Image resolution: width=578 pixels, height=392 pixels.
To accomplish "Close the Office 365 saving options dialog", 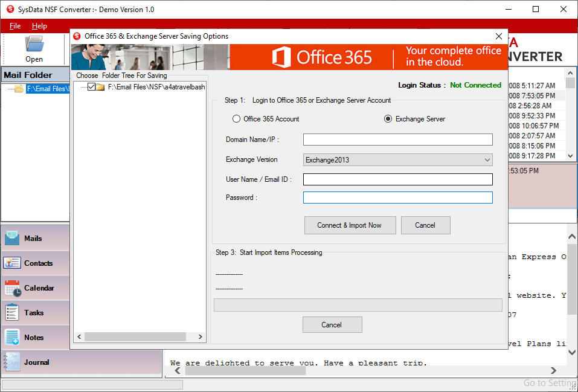I will pos(499,36).
